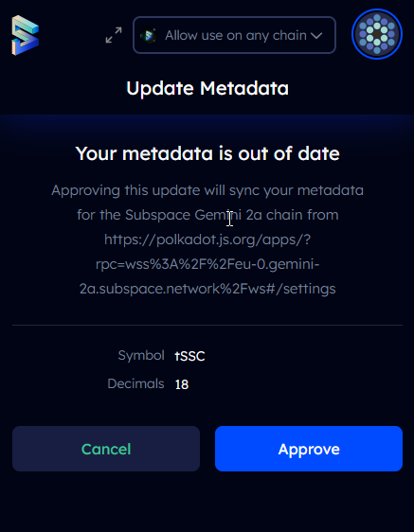This screenshot has width=414, height=532.
Task: Click the SubWallet logo icon
Action: coord(26,35)
